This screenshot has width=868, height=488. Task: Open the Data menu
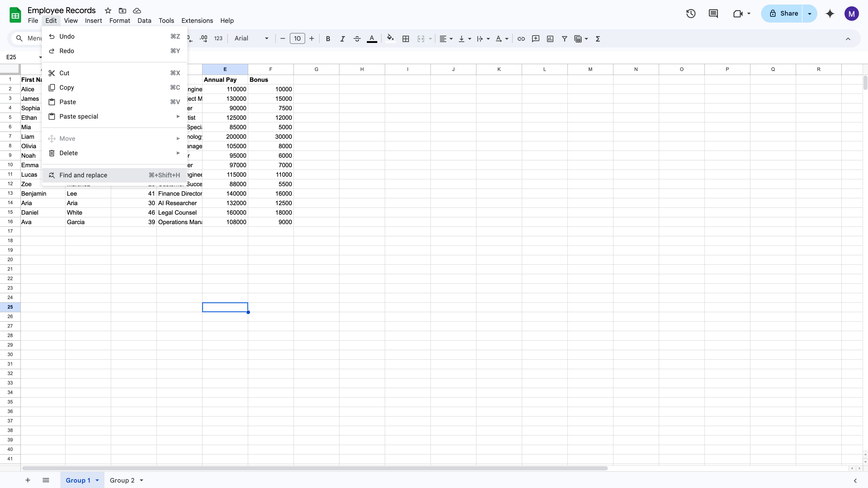click(x=144, y=21)
